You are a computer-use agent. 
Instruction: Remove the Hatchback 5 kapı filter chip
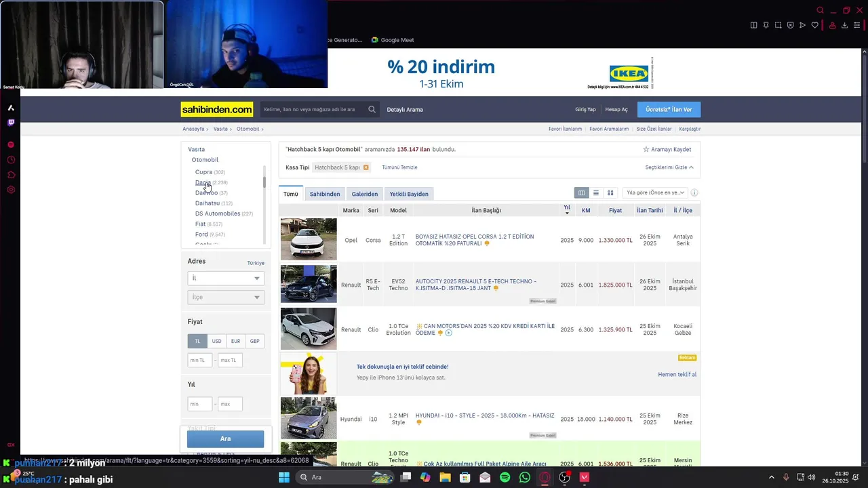pyautogui.click(x=366, y=167)
